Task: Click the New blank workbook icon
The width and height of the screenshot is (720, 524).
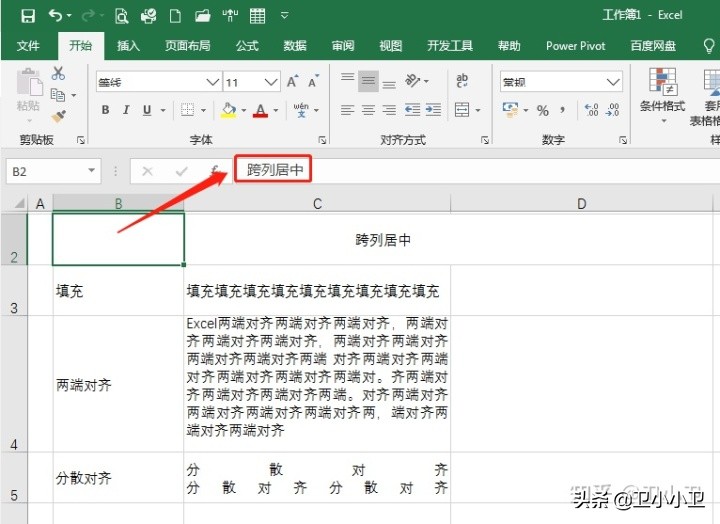Action: pyautogui.click(x=175, y=17)
